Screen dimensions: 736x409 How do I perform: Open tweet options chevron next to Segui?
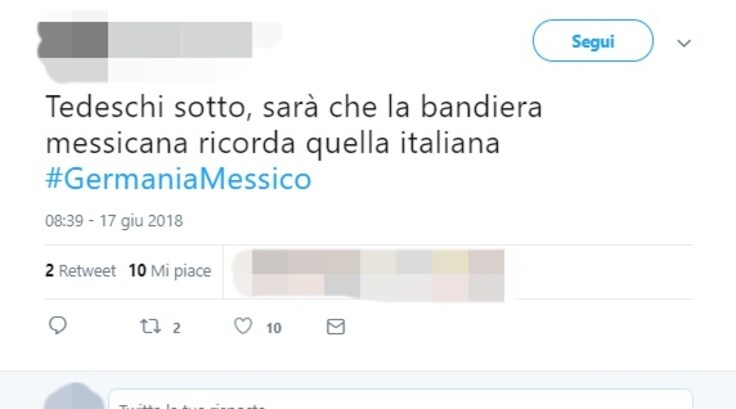point(684,43)
